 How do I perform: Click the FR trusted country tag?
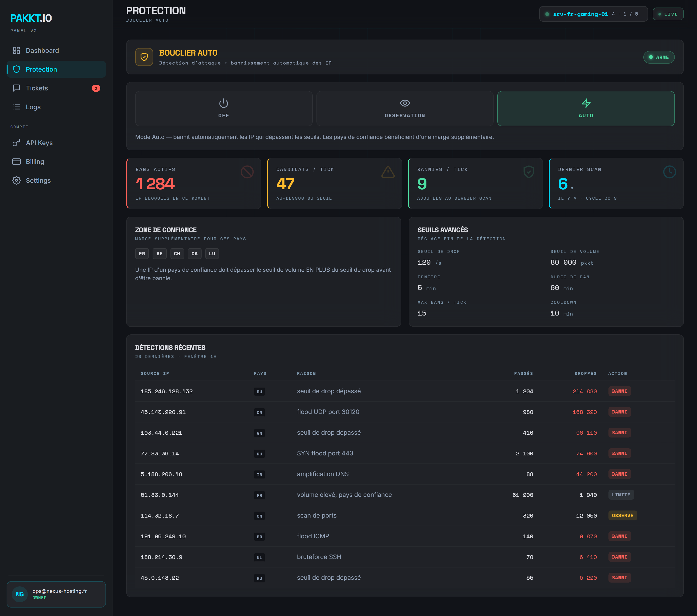(142, 253)
